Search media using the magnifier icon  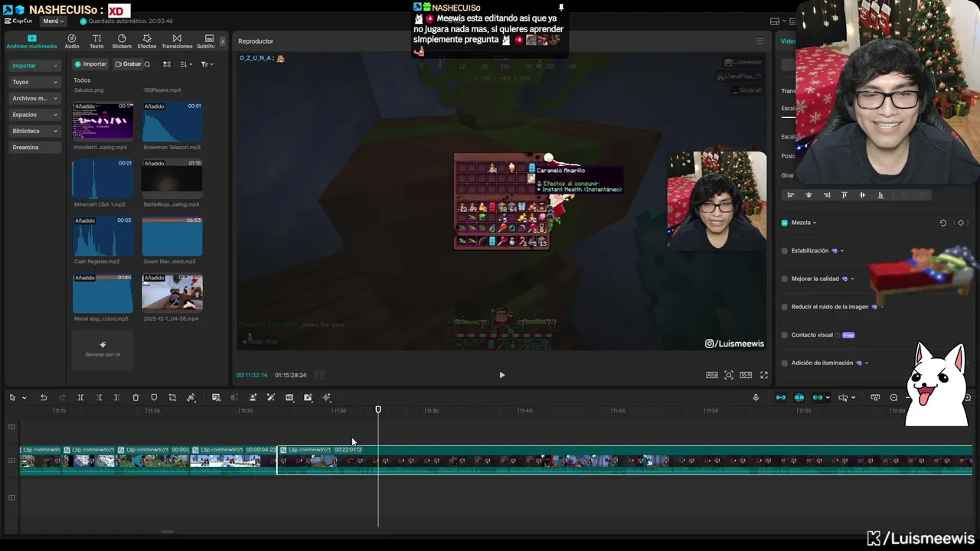pos(147,64)
